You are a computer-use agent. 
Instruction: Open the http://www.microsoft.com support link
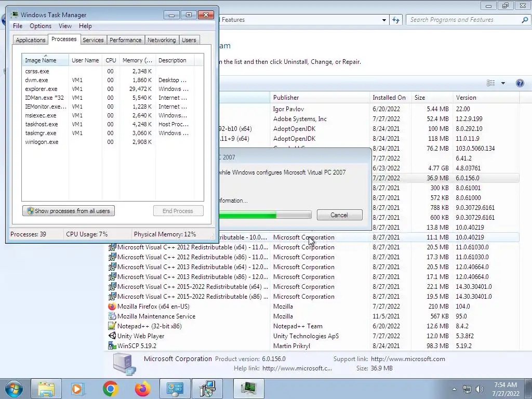(x=408, y=359)
